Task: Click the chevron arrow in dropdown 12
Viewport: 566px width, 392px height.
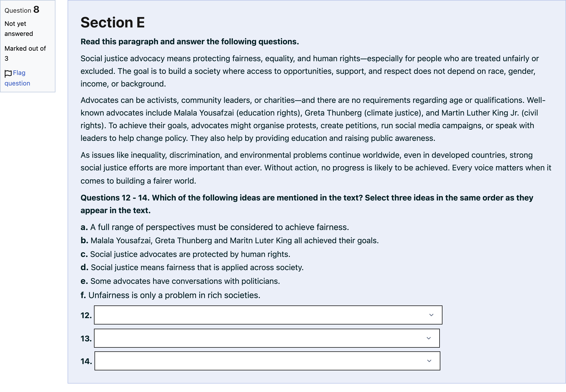Action: tap(431, 315)
